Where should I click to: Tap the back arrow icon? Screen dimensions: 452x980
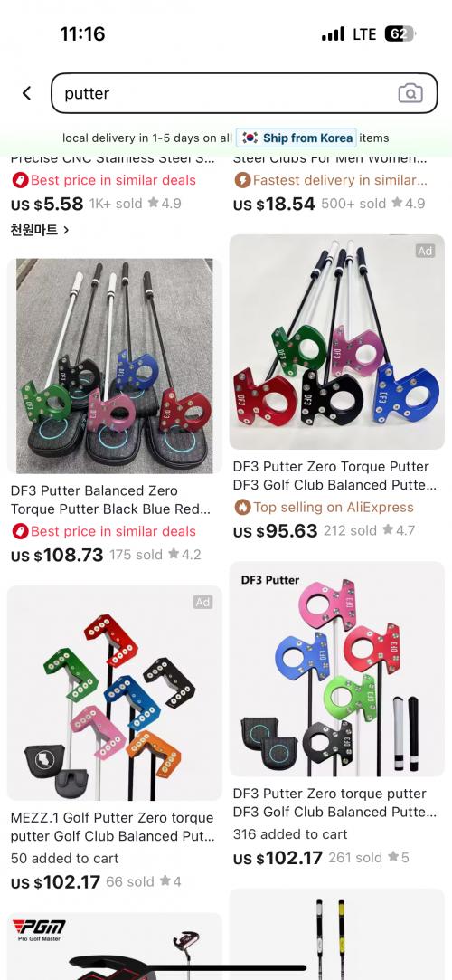[27, 93]
